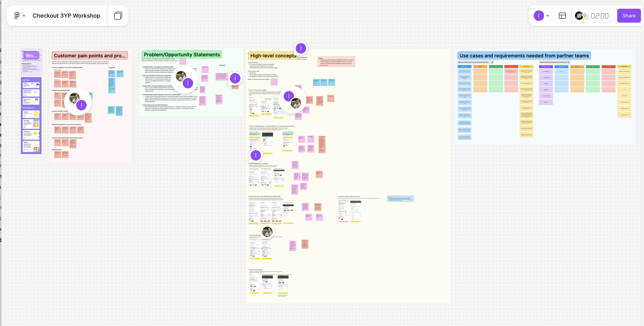The image size is (644, 326).
Task: Select Use cases and requirements section label
Action: click(x=524, y=56)
